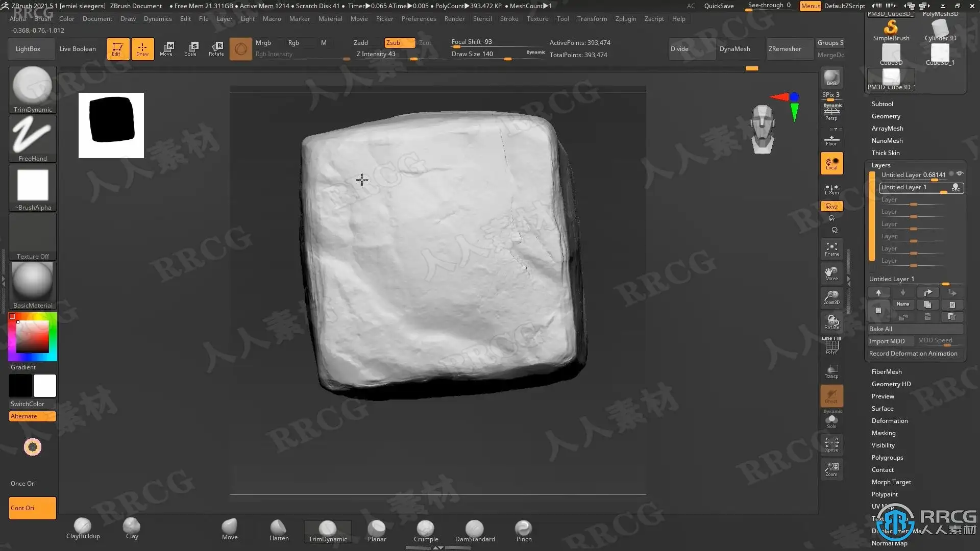This screenshot has width=980, height=551.
Task: Collapse the Layers subpalette
Action: coord(880,165)
